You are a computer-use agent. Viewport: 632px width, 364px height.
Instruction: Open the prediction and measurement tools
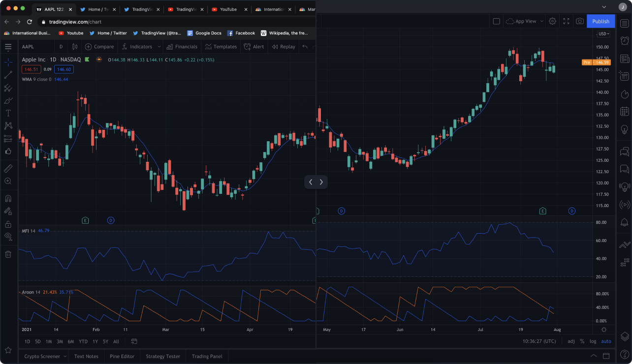pyautogui.click(x=8, y=139)
